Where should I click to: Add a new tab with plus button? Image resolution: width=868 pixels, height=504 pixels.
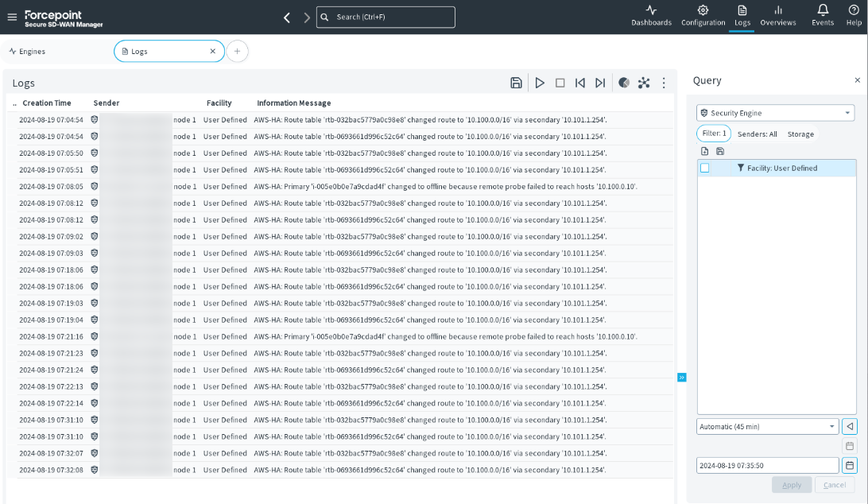pos(237,52)
